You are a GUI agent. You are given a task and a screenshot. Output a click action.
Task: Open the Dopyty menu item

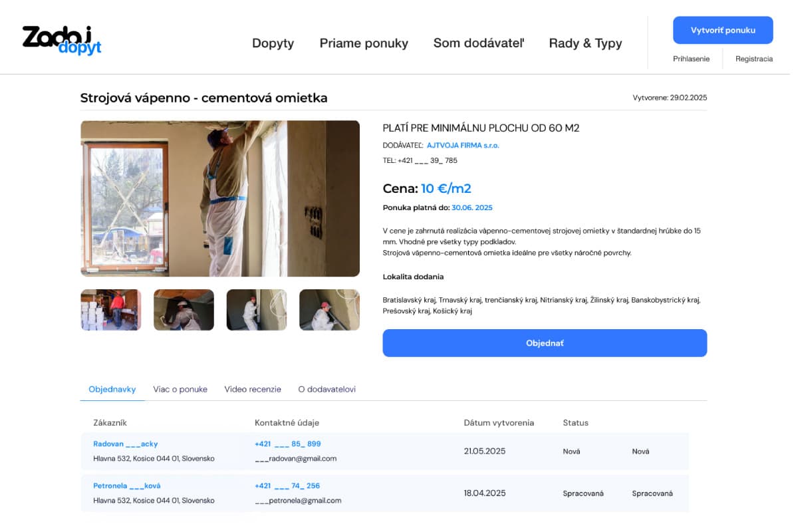point(273,43)
